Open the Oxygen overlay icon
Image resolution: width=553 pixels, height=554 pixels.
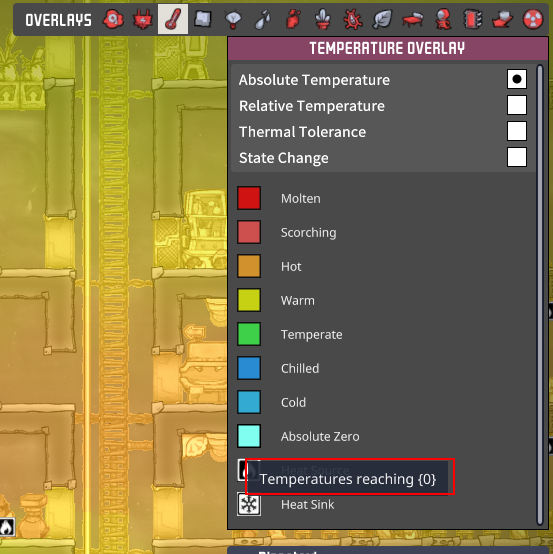pyautogui.click(x=113, y=19)
